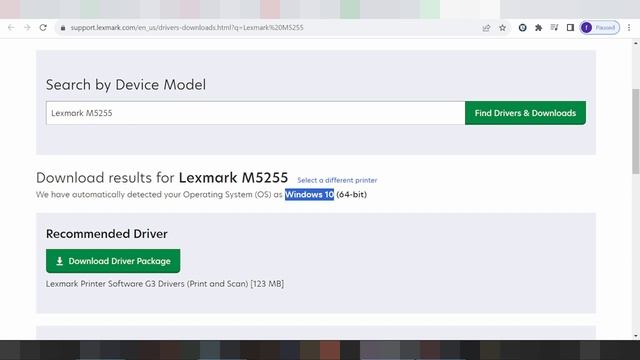Click Search by Device Model heading
This screenshot has height=360, width=640.
[x=126, y=84]
